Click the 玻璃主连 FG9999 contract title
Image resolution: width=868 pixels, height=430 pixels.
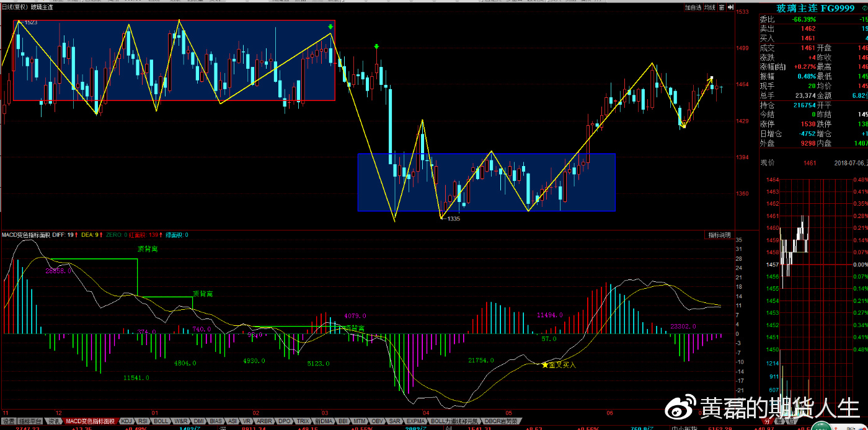tap(807, 8)
